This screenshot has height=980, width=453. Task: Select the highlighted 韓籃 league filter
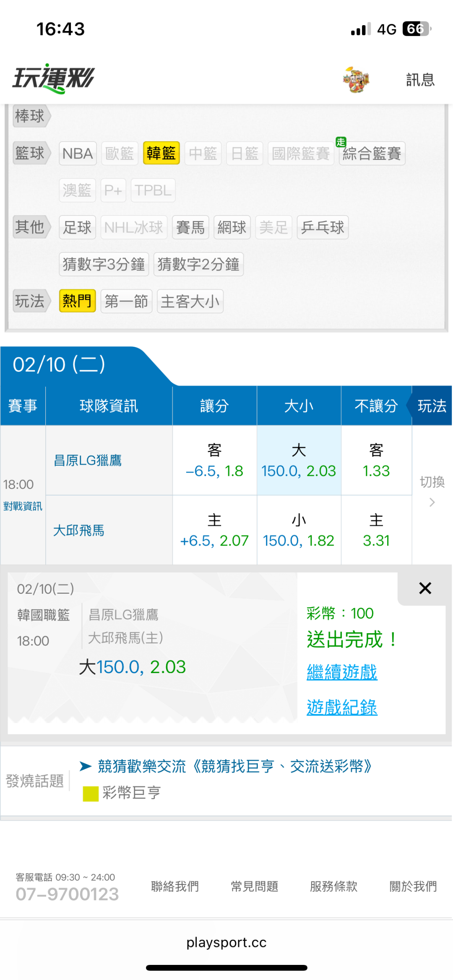click(x=161, y=153)
